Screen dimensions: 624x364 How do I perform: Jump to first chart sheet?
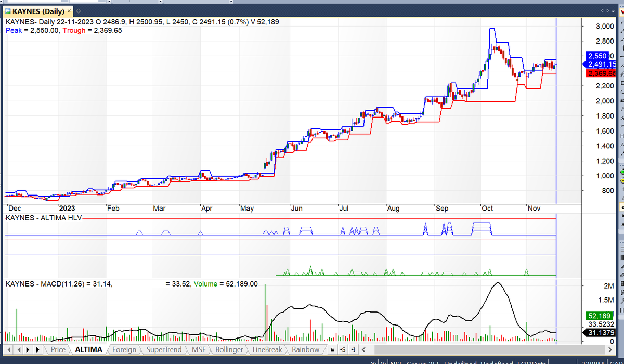point(9,349)
